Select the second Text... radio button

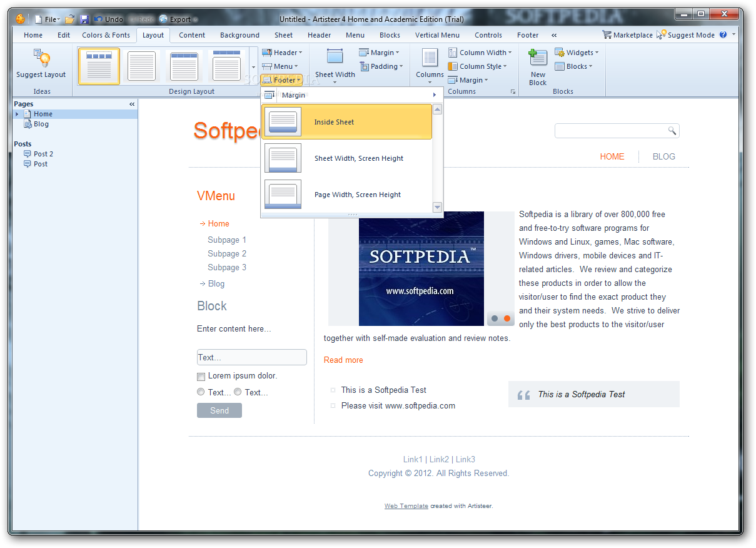(238, 392)
